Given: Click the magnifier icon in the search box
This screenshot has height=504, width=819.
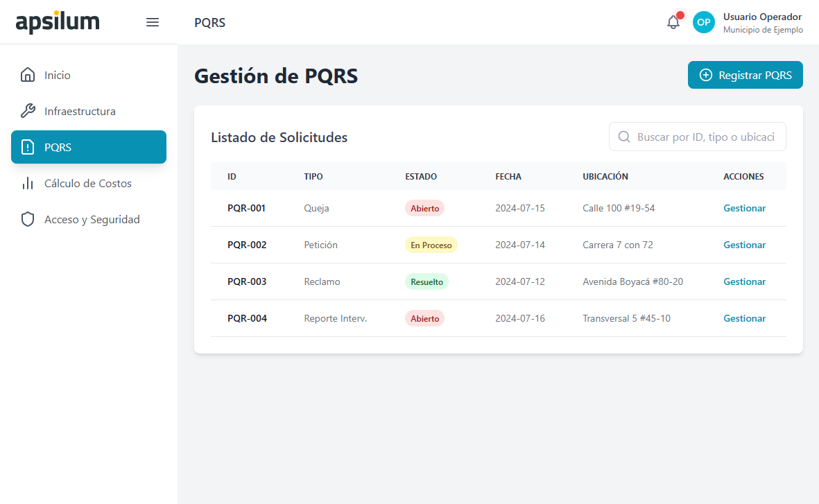Looking at the screenshot, I should (624, 137).
